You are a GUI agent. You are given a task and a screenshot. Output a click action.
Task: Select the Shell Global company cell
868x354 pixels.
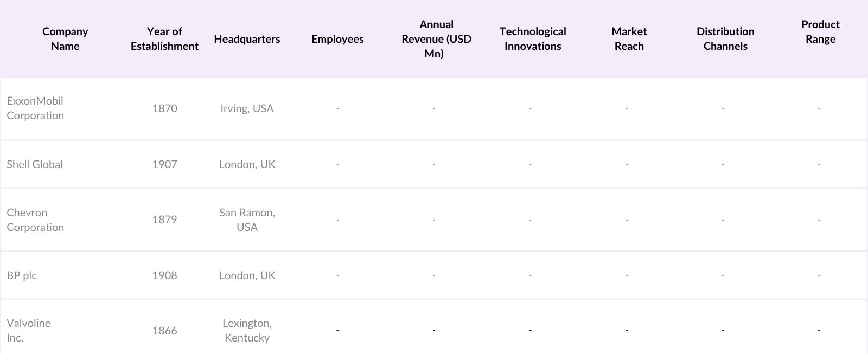35,164
